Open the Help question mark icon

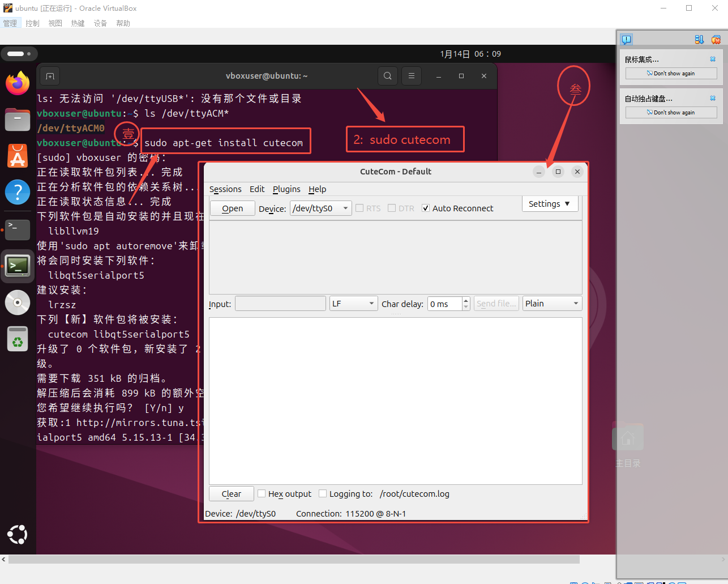[18, 193]
